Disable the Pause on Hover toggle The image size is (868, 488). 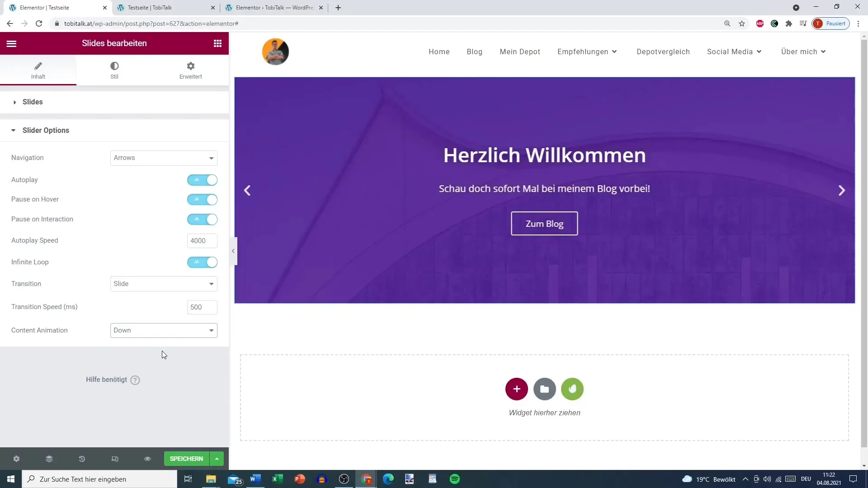pos(202,199)
